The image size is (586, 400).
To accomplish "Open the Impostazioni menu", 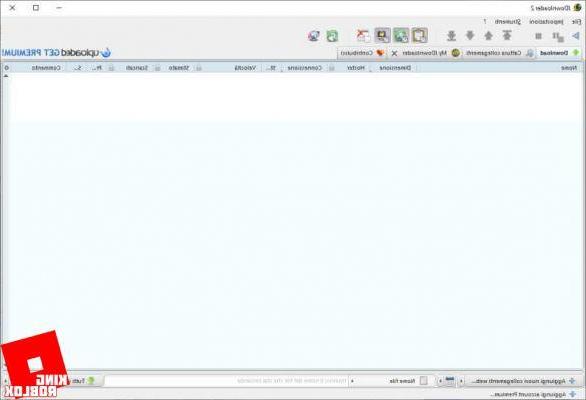I will pos(546,22).
